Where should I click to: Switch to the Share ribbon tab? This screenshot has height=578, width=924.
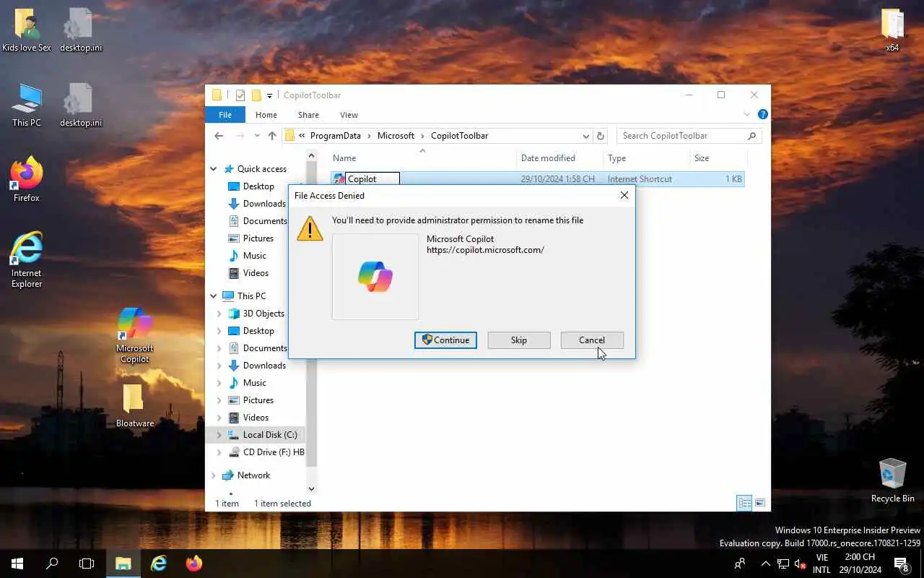pos(308,115)
